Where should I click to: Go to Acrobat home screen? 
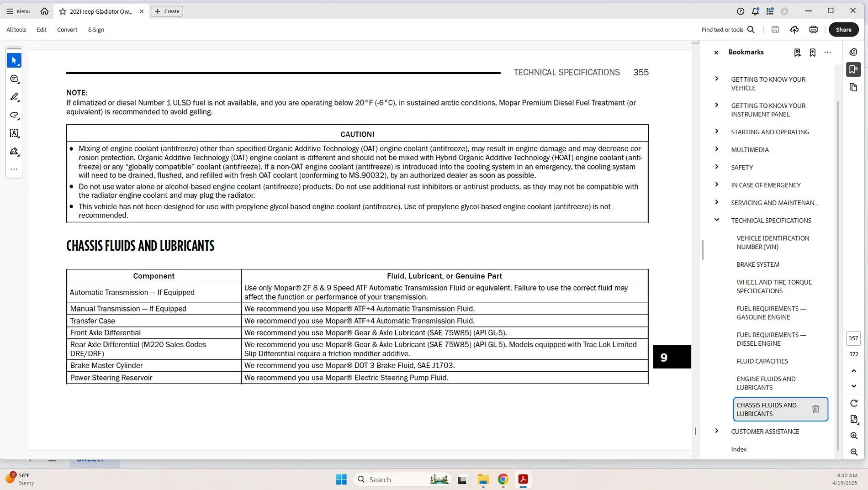[44, 11]
